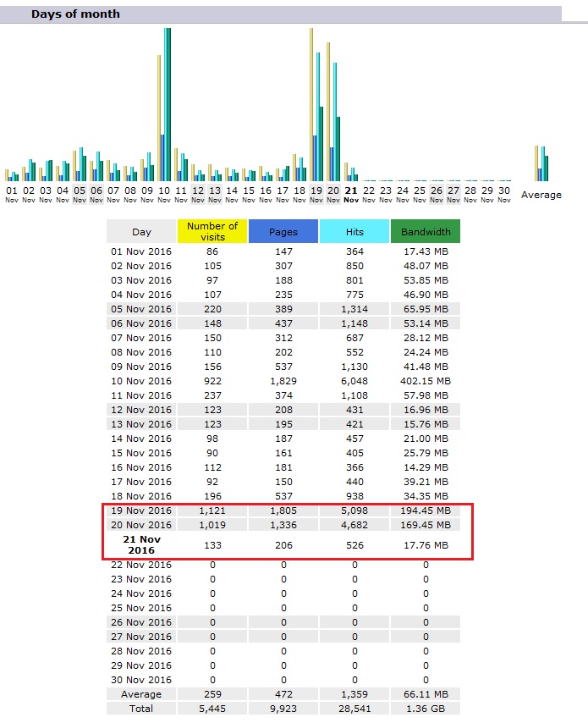
Task: Click the "194.45 MB" bandwidth cell
Action: 426,511
